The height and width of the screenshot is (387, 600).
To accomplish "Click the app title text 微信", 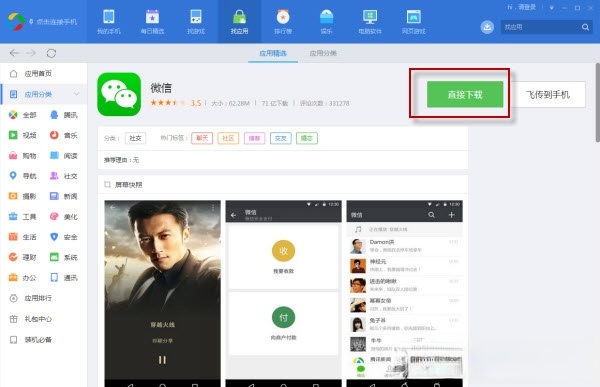I will click(161, 88).
